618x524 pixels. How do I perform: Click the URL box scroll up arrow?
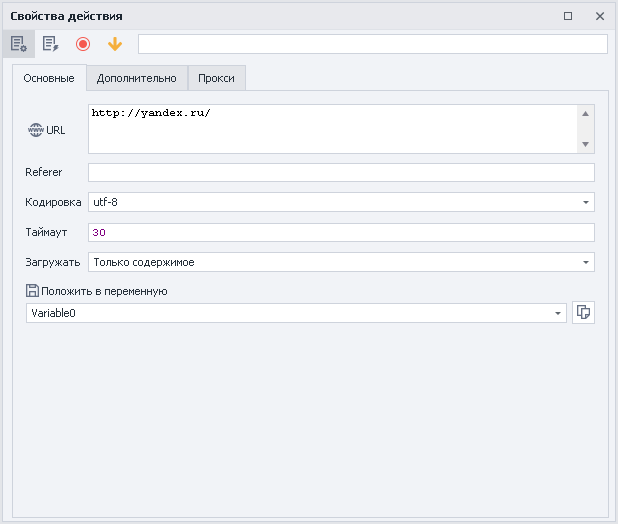[586, 113]
